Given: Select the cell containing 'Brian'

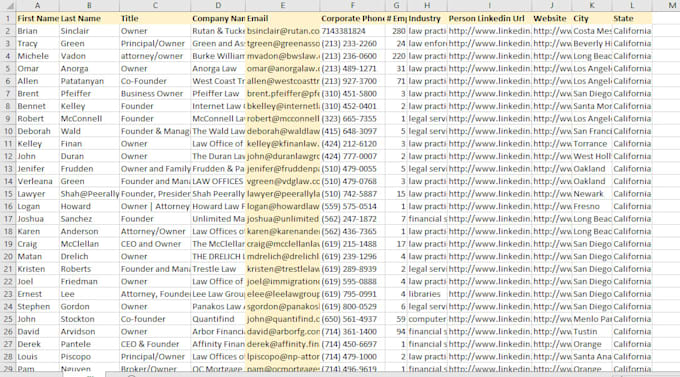Looking at the screenshot, I should coord(37,31).
